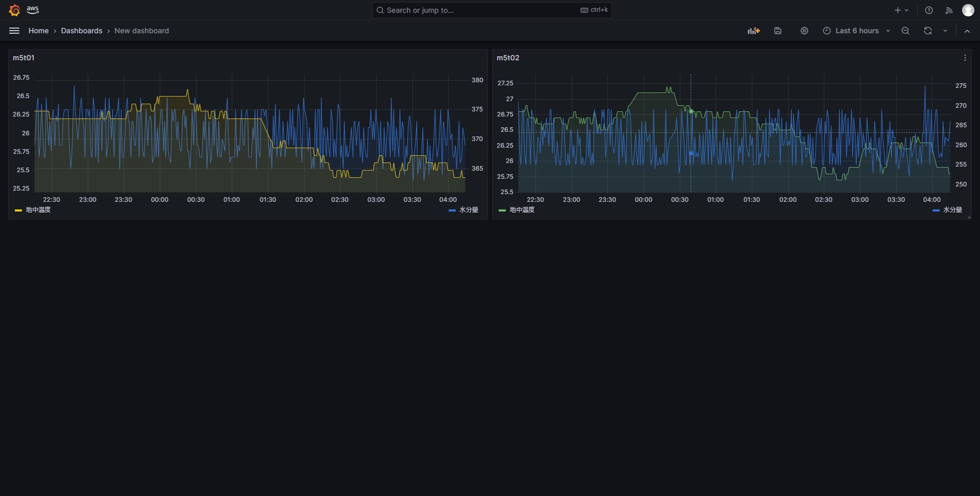Open the help question mark icon
The image size is (980, 496).
tap(928, 10)
